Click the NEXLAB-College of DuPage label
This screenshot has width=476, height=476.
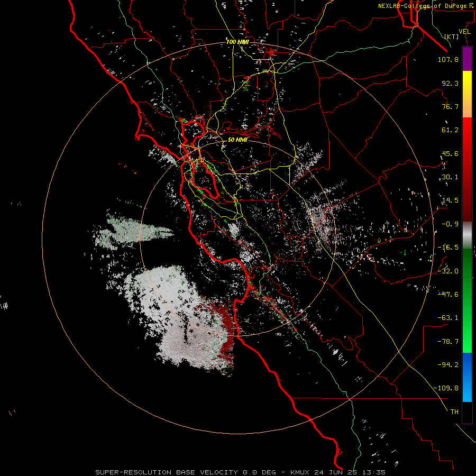coord(425,6)
